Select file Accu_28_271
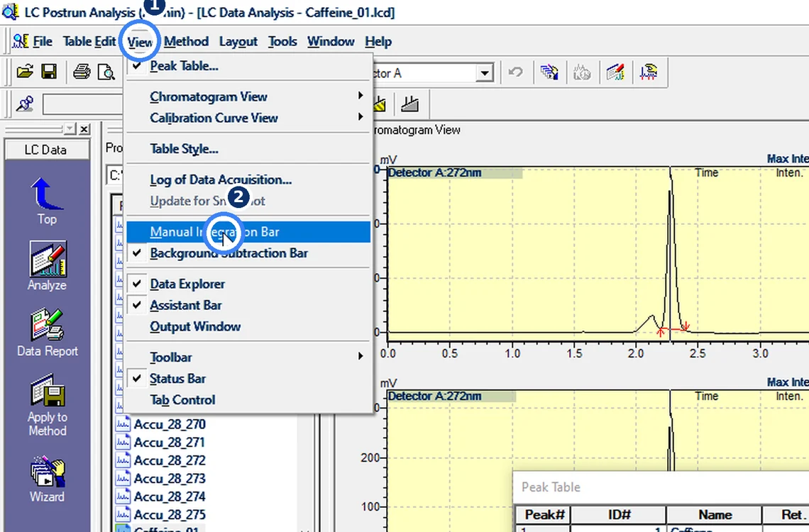Viewport: 809px width, 532px height. [169, 443]
